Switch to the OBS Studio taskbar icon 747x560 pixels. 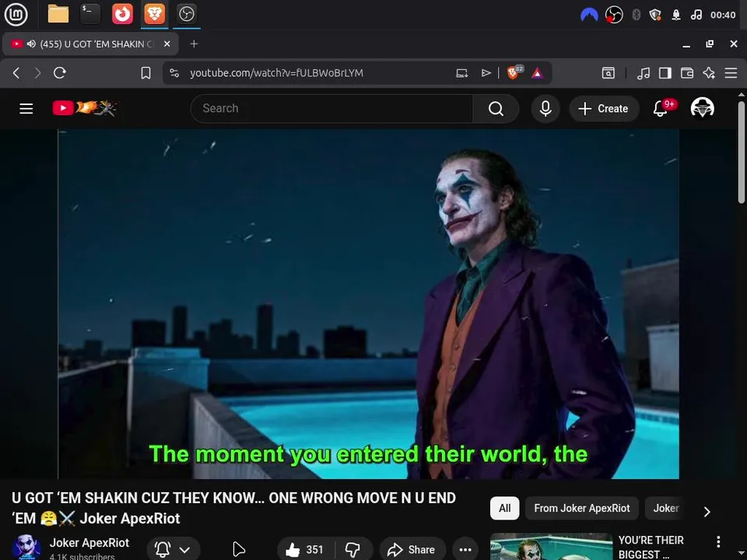pyautogui.click(x=186, y=14)
